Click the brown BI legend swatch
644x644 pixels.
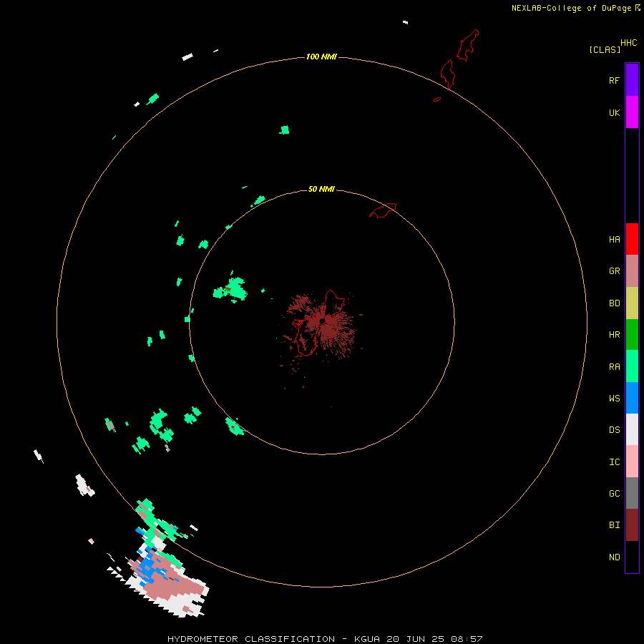click(x=632, y=525)
